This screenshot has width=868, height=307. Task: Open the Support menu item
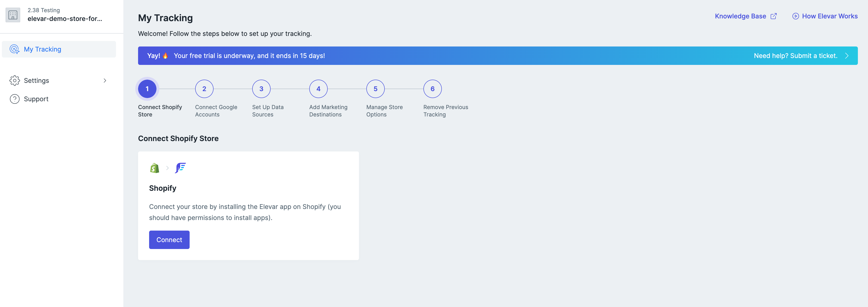[36, 99]
